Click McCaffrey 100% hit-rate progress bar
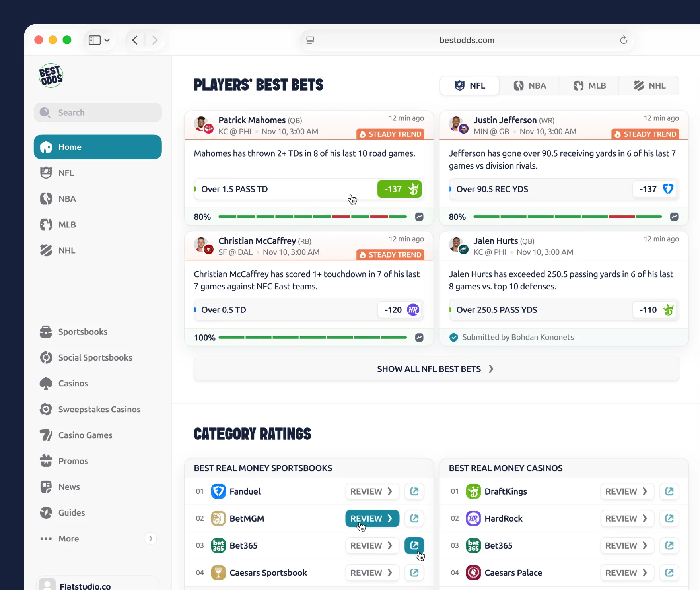This screenshot has width=700, height=590. tap(313, 338)
